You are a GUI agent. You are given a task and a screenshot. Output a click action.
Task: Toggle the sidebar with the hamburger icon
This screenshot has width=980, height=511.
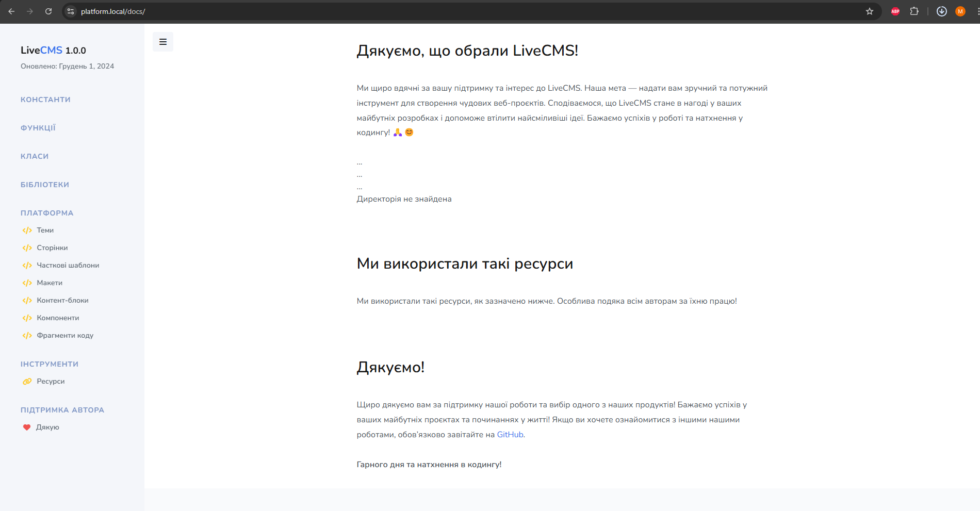click(163, 42)
